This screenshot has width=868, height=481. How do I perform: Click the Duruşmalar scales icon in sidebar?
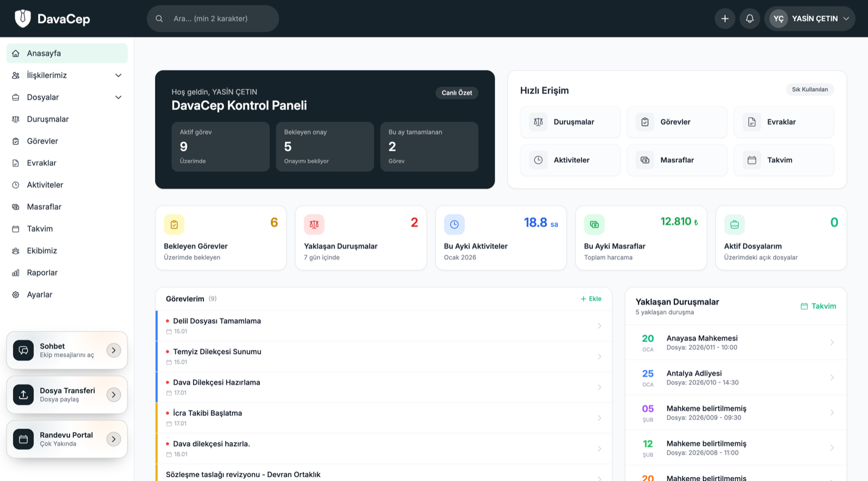coord(16,119)
